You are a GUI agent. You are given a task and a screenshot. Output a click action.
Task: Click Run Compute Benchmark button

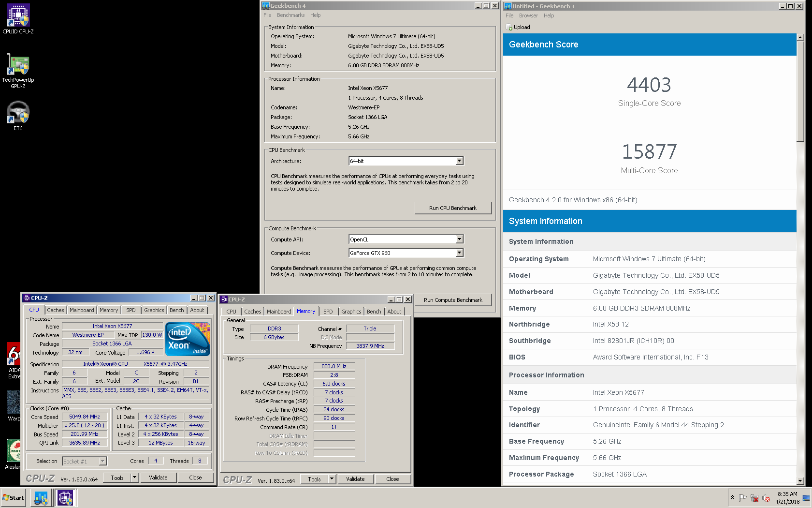tap(453, 300)
